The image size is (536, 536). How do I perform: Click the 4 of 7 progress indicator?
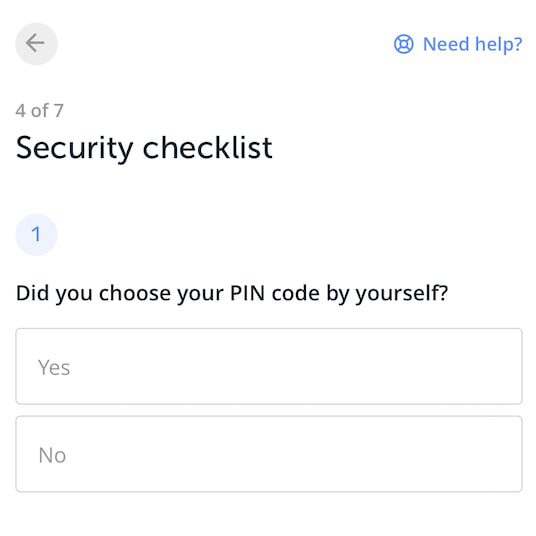click(40, 110)
